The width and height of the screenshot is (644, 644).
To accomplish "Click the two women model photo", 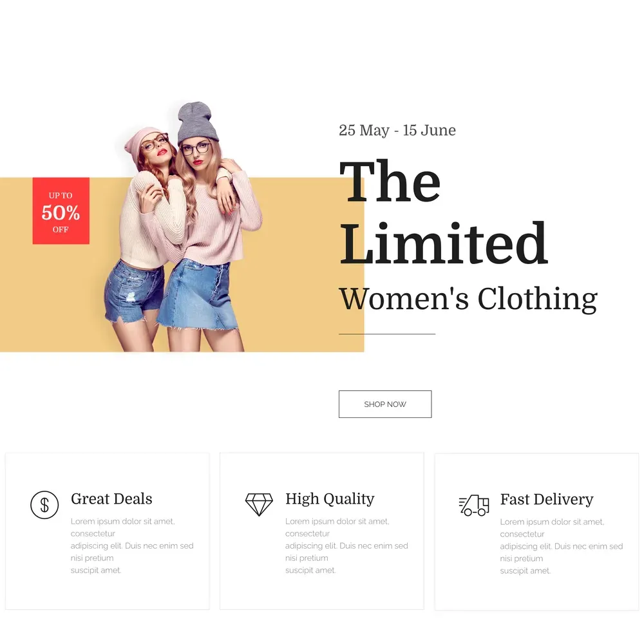I will [x=183, y=227].
